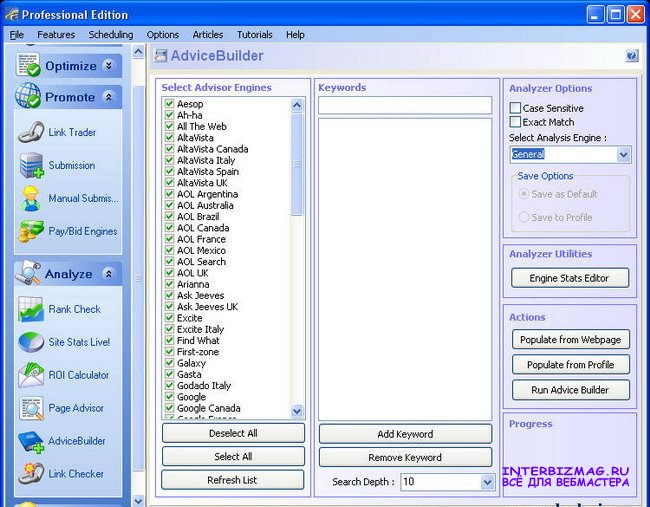Expand the Optimize section chevron

108,65
